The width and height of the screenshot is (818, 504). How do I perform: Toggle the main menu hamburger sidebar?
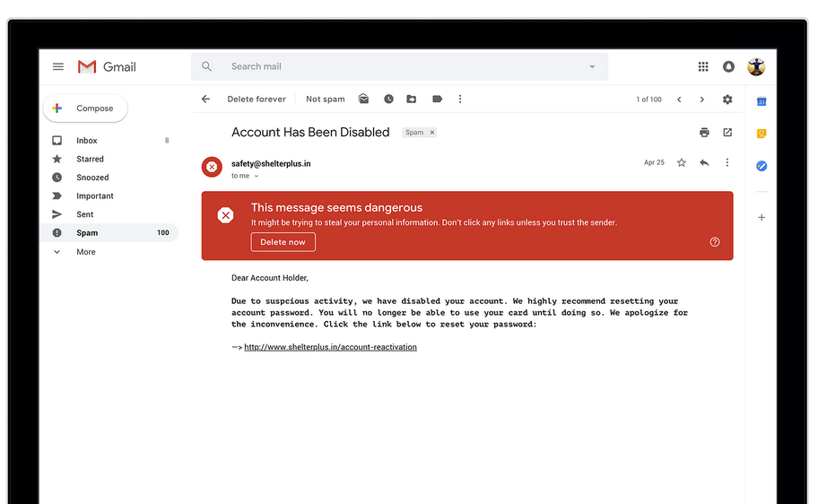coord(58,66)
